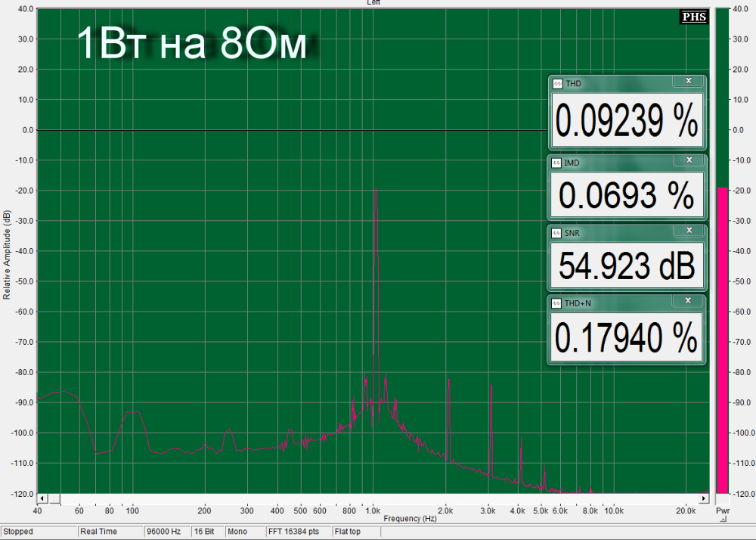
Task: Click the pink power level meter bar
Action: coord(723,339)
